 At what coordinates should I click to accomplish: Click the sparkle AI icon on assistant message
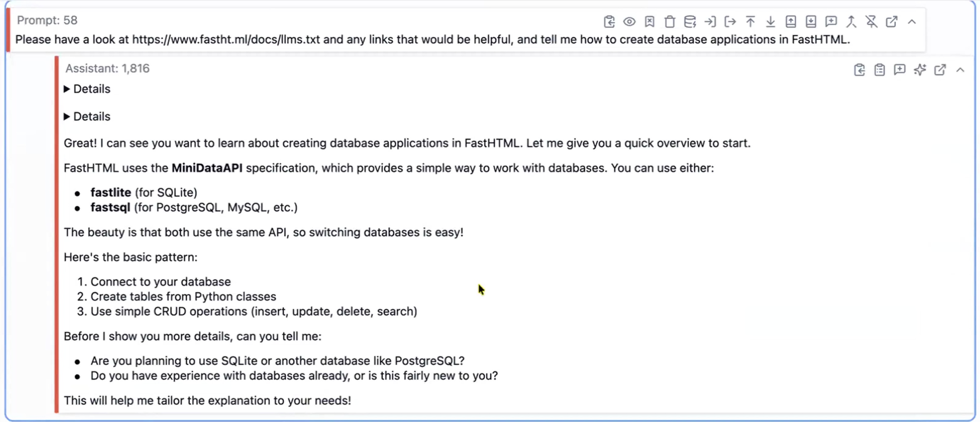pos(919,70)
